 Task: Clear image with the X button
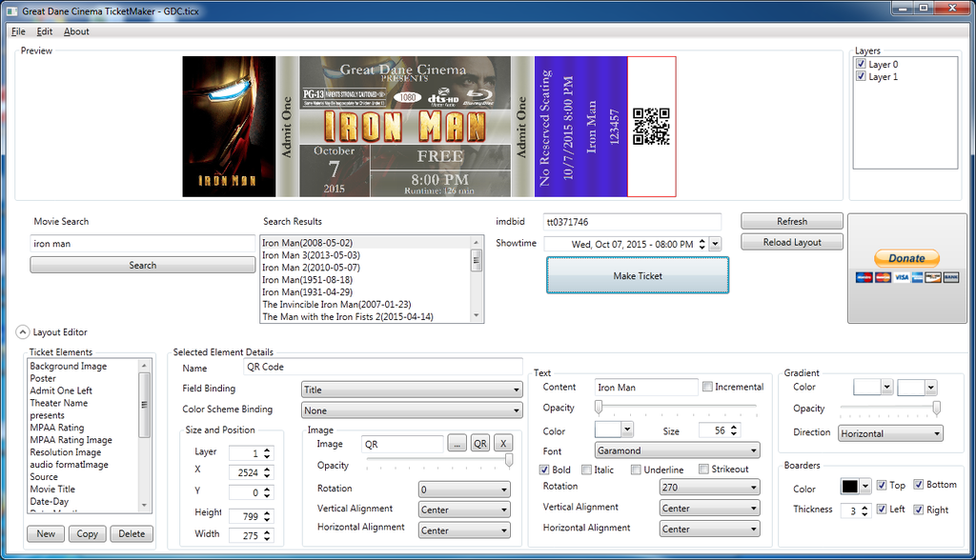[x=503, y=444]
